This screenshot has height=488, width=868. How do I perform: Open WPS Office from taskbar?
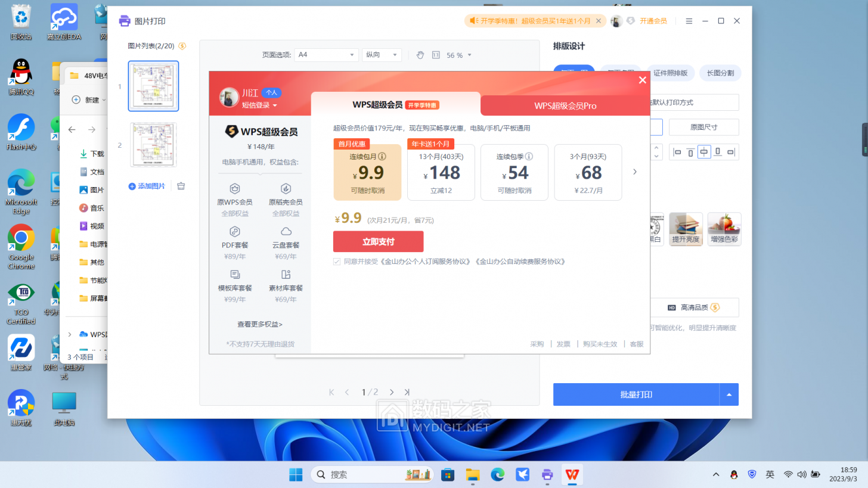pos(572,474)
